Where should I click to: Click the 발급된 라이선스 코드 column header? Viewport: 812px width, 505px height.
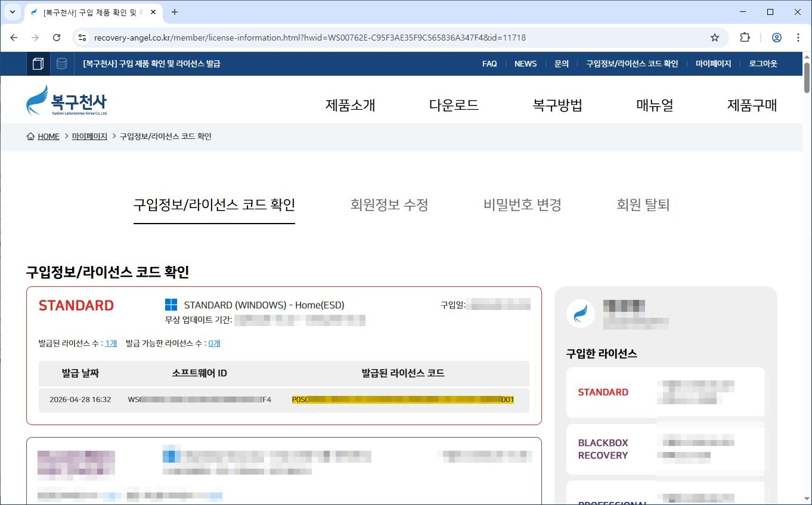pyautogui.click(x=403, y=374)
